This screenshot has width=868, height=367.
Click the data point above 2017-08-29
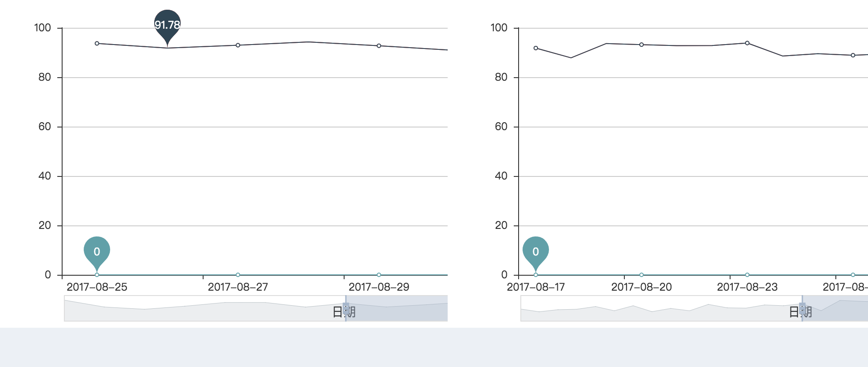pos(378,45)
